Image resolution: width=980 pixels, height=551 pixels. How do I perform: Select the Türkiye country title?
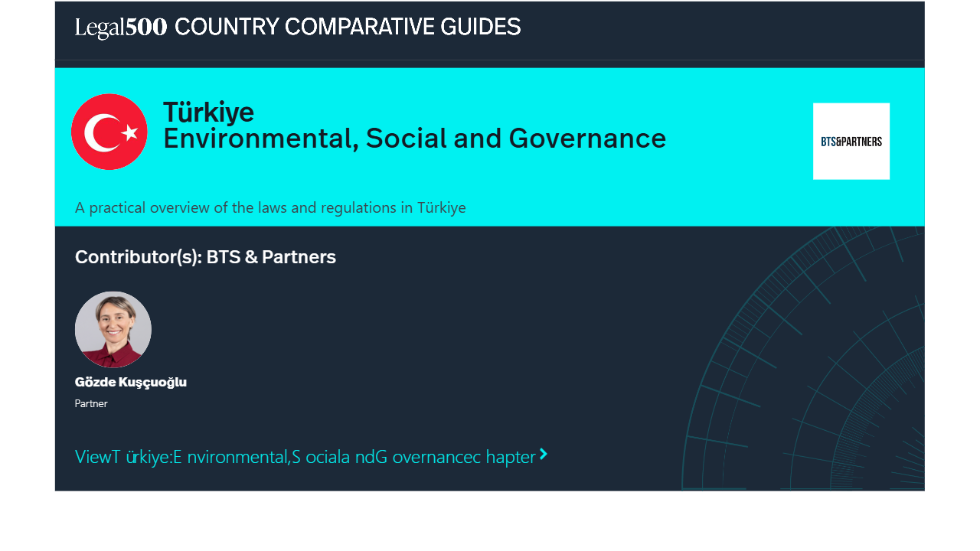pos(208,112)
